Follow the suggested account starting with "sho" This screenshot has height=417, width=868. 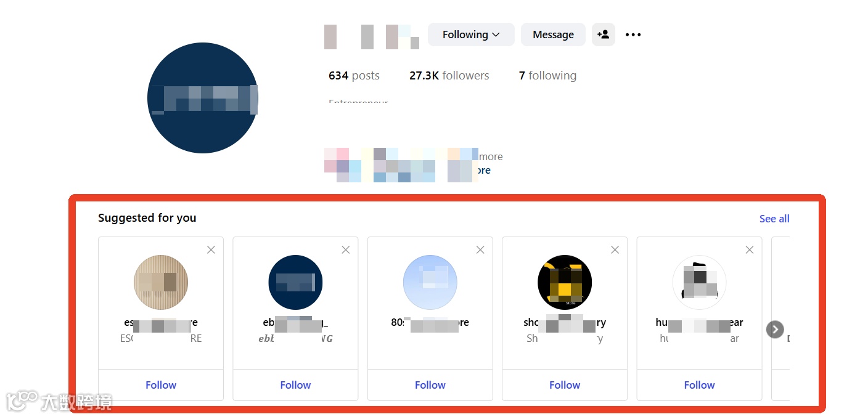click(565, 385)
